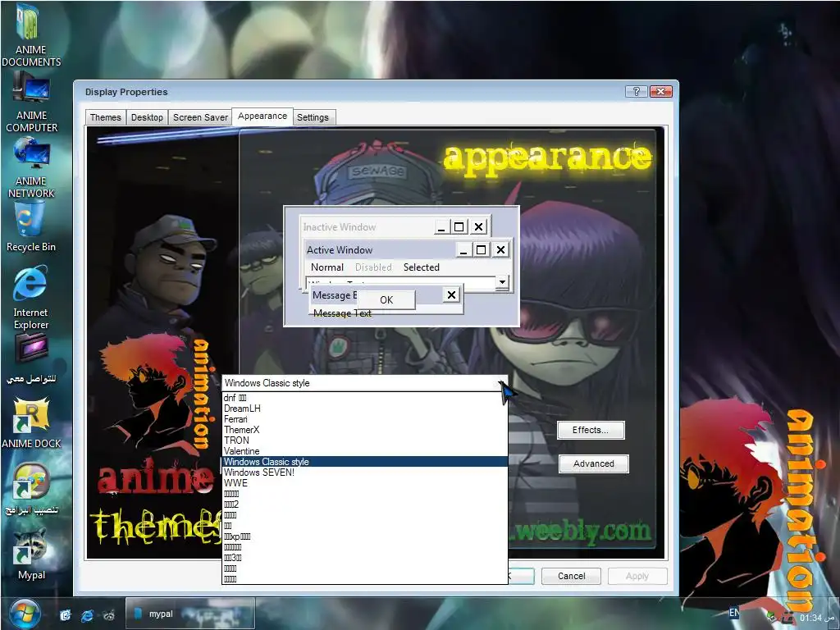
Task: Switch to the Settings tab
Action: [313, 117]
